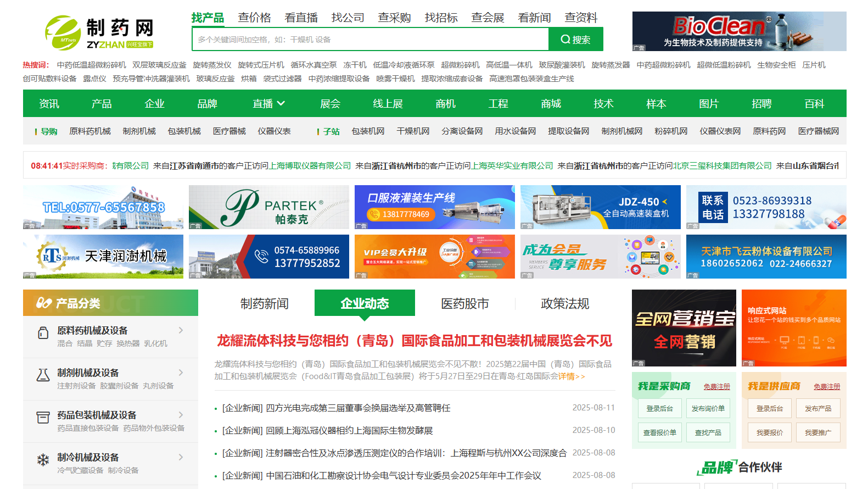The width and height of the screenshot is (868, 489).
Task: Click the 制药网 site logo
Action: coord(99,32)
